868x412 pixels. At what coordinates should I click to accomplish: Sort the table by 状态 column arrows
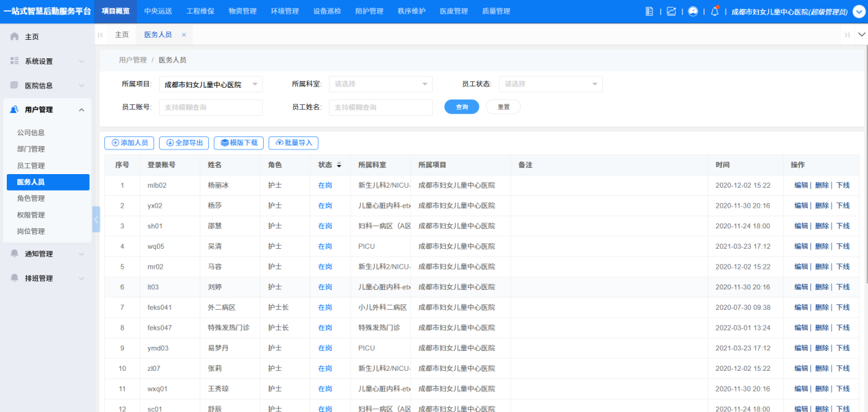(338, 165)
